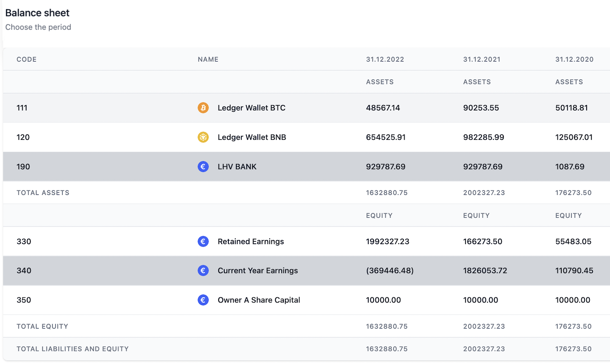The image size is (610, 364).
Task: Click the TOTAL EQUITY row label
Action: pos(42,326)
